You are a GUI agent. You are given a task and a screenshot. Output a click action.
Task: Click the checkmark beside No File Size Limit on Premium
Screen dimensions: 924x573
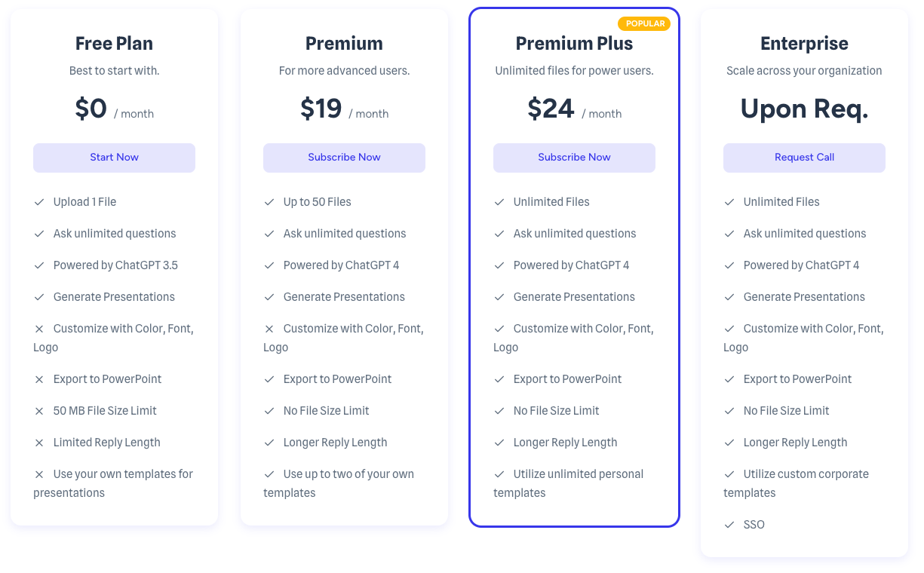(269, 411)
